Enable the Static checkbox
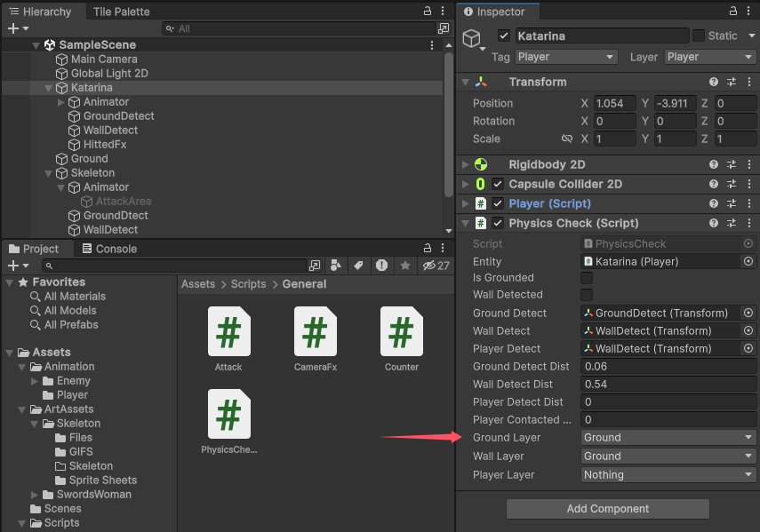The height and width of the screenshot is (532, 760). [699, 36]
